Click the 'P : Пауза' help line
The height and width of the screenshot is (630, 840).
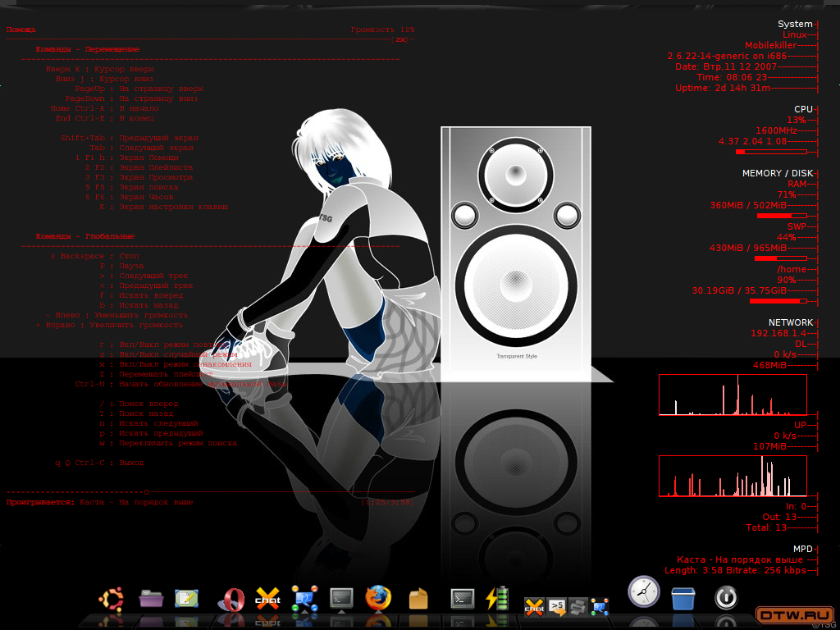pyautogui.click(x=121, y=266)
